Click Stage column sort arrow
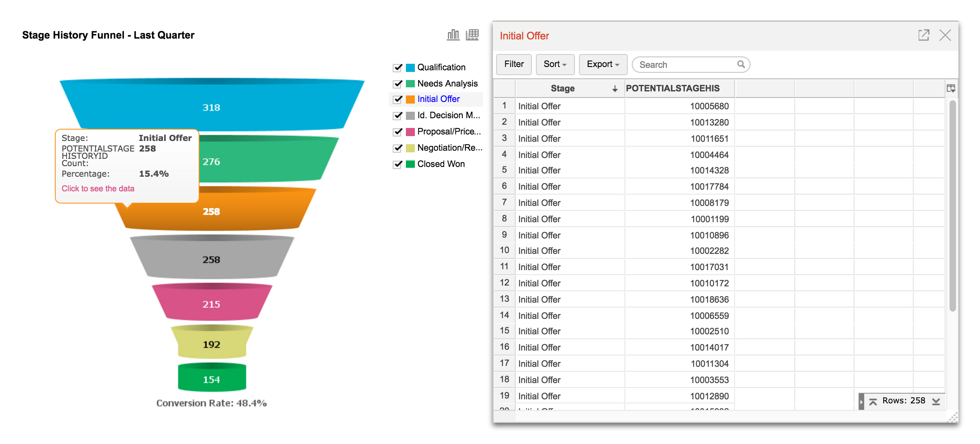 pos(615,89)
